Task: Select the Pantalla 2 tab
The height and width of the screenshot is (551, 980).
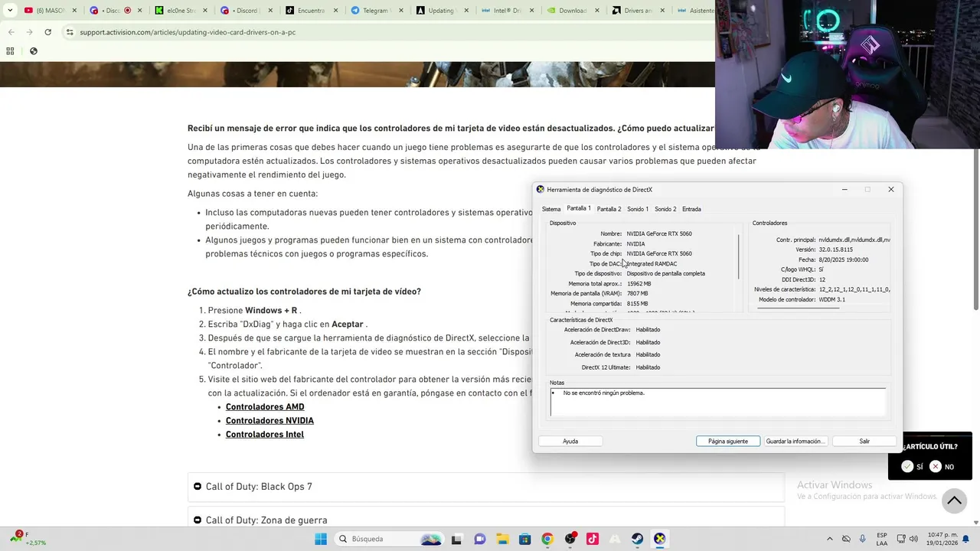Action: click(x=609, y=209)
